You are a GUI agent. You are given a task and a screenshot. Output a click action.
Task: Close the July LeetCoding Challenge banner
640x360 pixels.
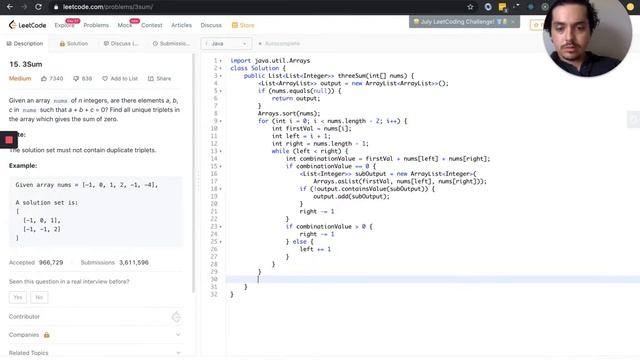[513, 21]
